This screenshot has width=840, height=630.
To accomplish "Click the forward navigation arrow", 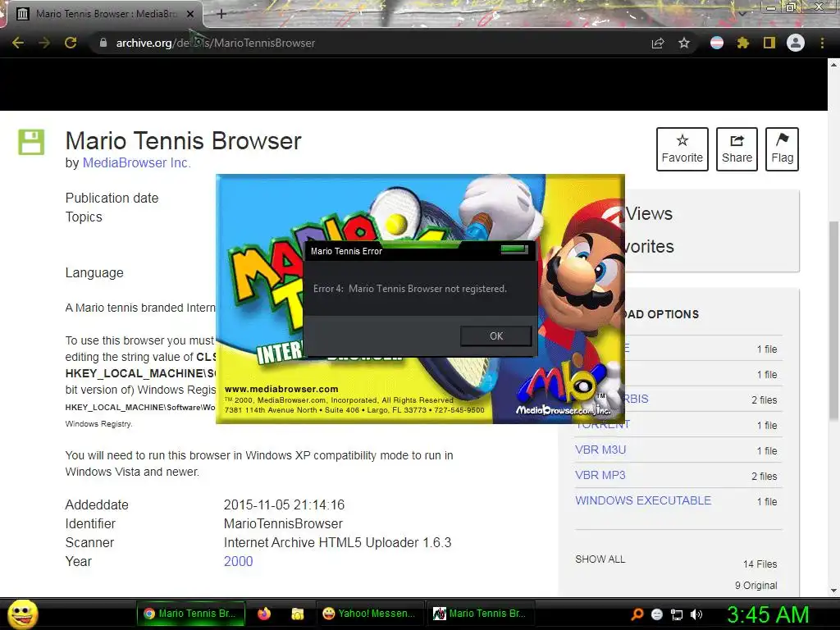I will (x=44, y=43).
